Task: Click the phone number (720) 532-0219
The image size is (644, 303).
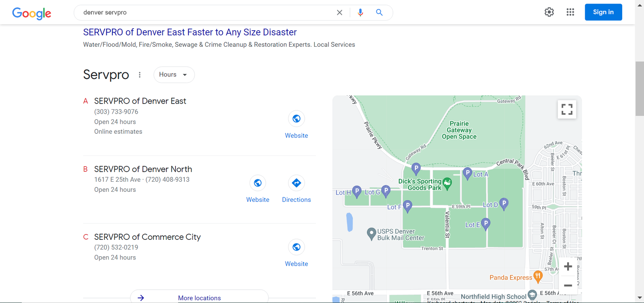Action: click(x=116, y=247)
